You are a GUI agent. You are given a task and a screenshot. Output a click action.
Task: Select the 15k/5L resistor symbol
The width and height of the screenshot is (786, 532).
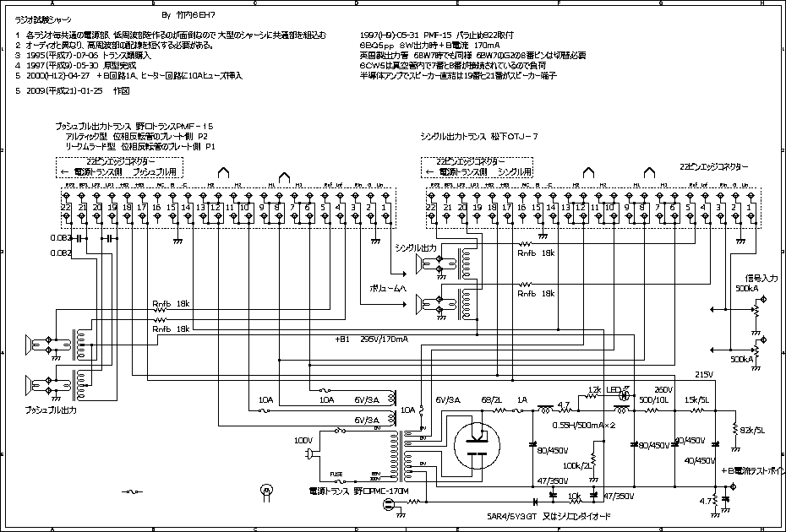click(x=696, y=410)
